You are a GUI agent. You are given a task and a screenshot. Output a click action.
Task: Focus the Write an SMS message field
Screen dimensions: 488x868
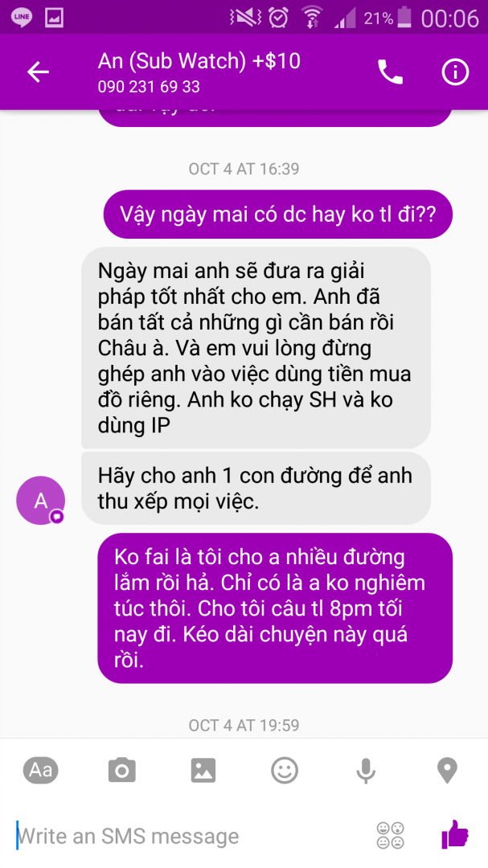[188, 836]
